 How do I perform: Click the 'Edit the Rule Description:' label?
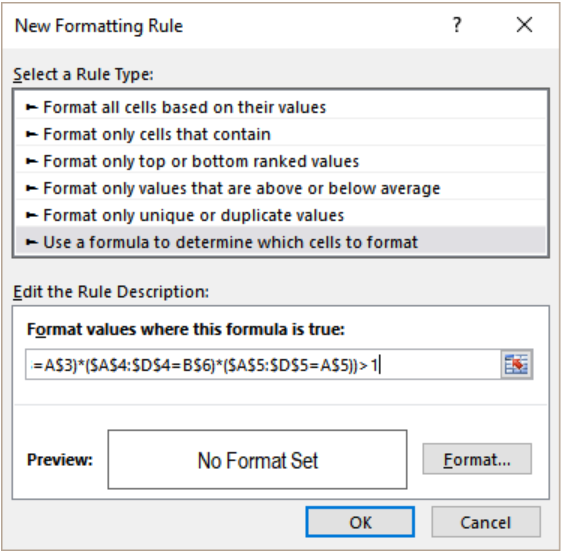click(111, 292)
